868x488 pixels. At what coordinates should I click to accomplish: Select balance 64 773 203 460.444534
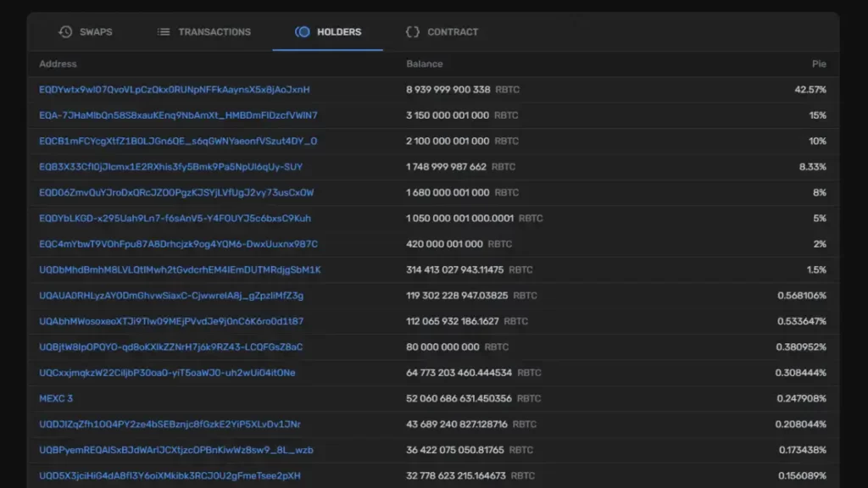(459, 373)
